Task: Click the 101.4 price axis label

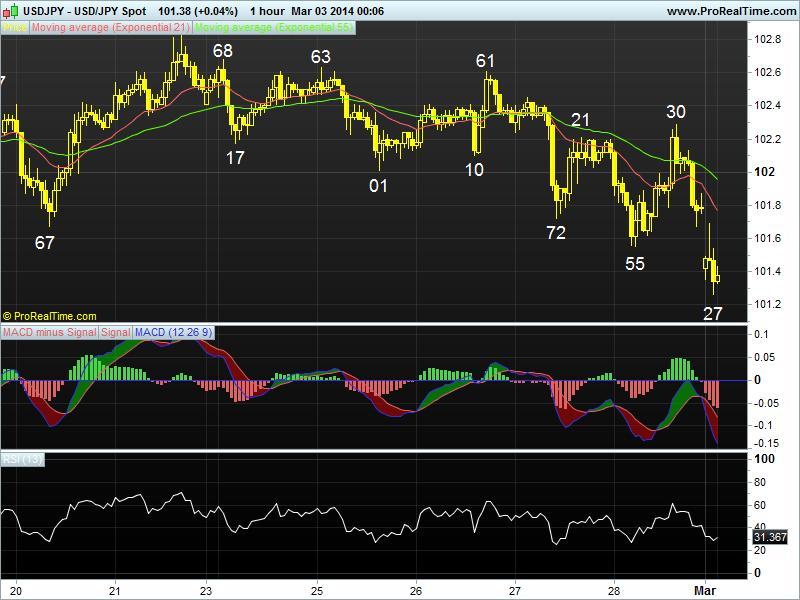Action: pos(767,271)
